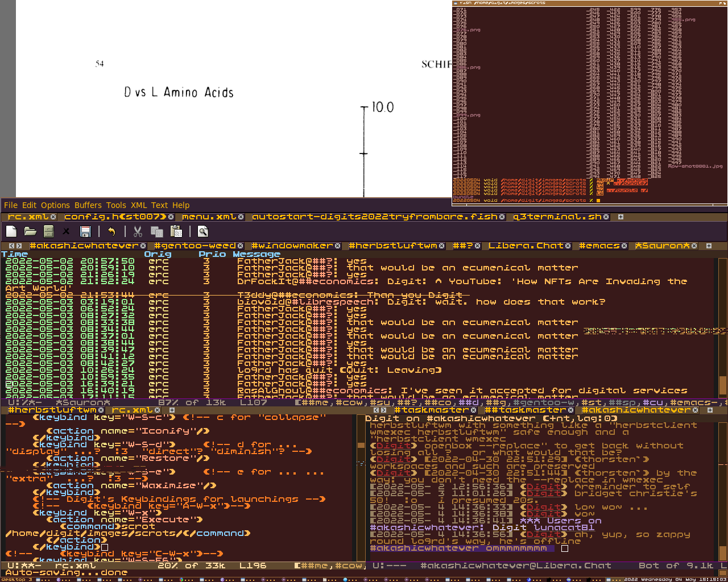The image size is (728, 582).
Task: Switch to the config.h<st007> tab
Action: [x=114, y=217]
